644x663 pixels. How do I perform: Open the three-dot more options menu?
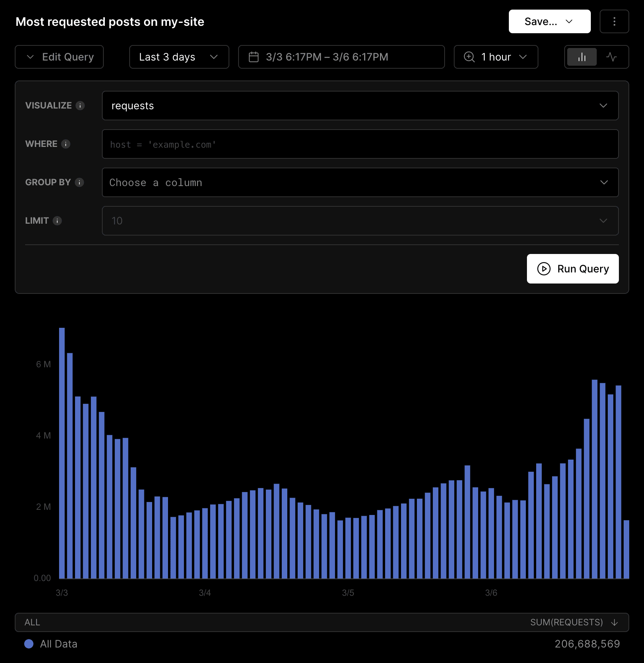[614, 21]
